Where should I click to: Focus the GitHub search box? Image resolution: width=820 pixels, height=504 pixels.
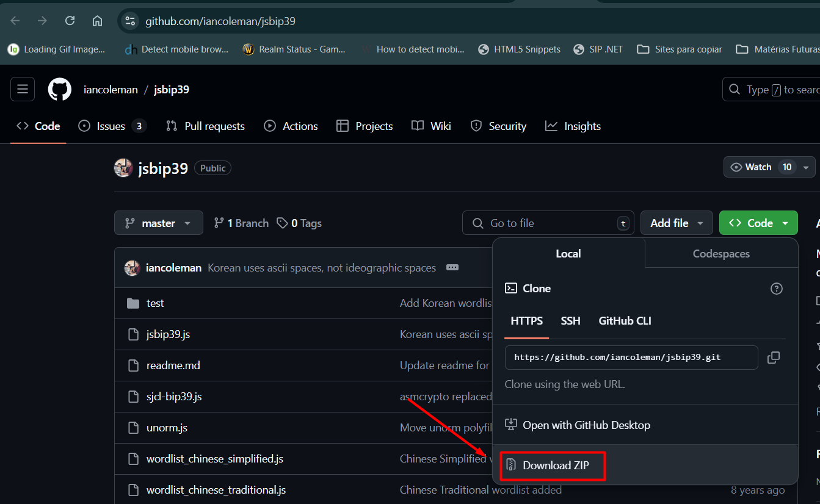(x=771, y=90)
